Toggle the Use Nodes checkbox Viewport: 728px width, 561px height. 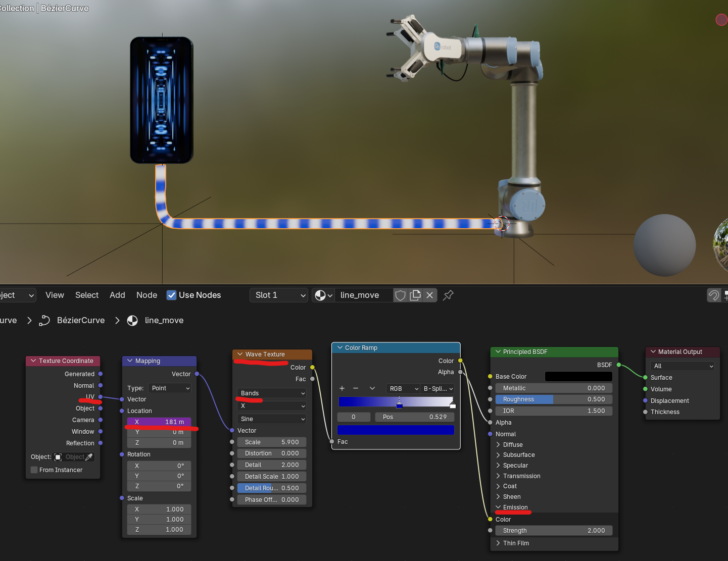pyautogui.click(x=172, y=295)
